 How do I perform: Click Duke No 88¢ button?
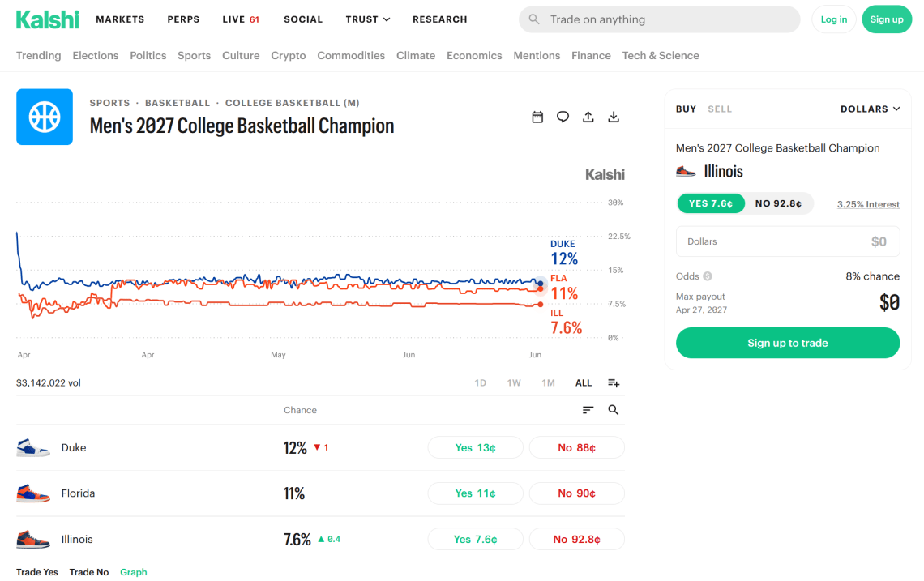click(x=577, y=448)
